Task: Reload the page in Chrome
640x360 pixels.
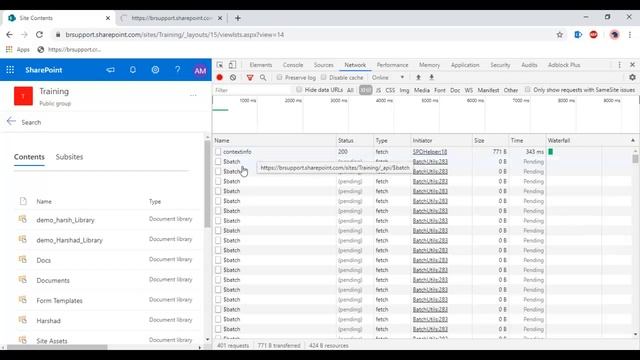Action: [39, 35]
